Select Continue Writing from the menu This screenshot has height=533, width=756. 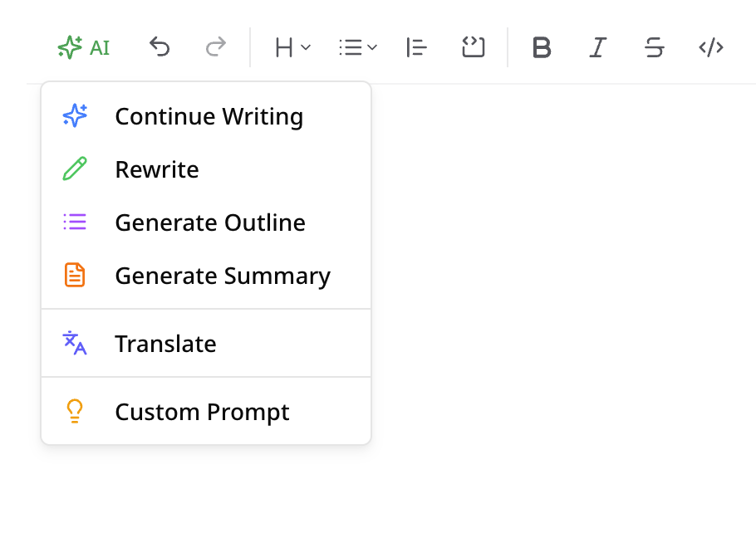pyautogui.click(x=209, y=116)
